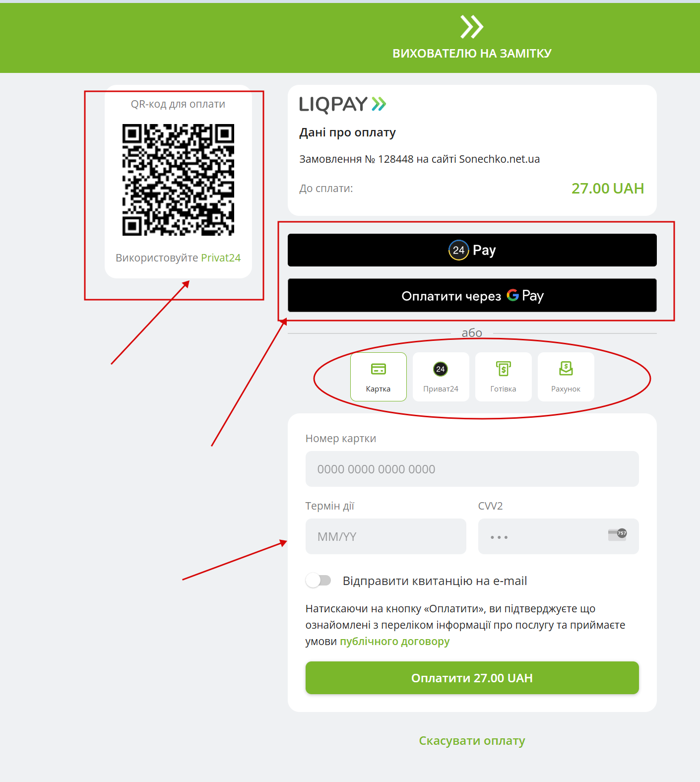This screenshot has height=782, width=700.
Task: Click the double-chevron icon in green header
Action: (x=472, y=27)
